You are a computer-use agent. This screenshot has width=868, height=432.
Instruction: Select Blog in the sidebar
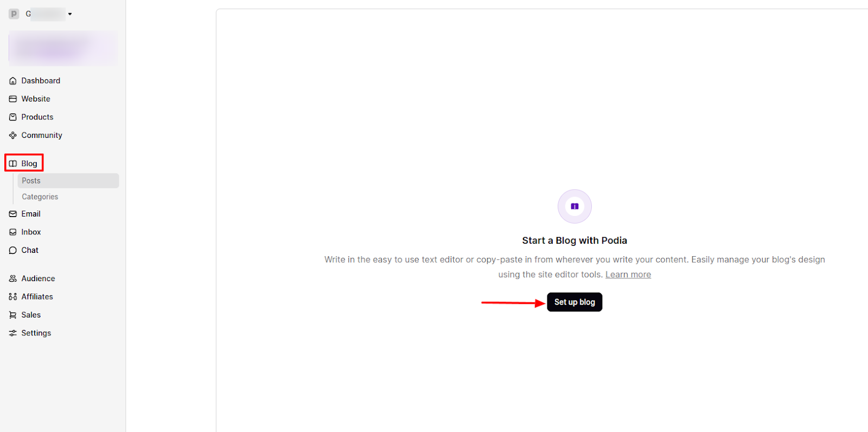(29, 163)
